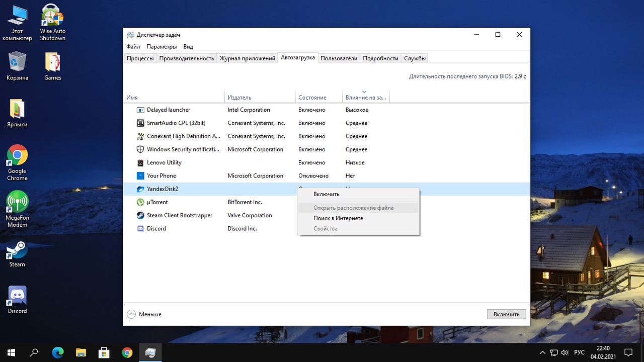644x362 pixels.
Task: Click the Delayed launcher row icon
Action: (x=140, y=110)
